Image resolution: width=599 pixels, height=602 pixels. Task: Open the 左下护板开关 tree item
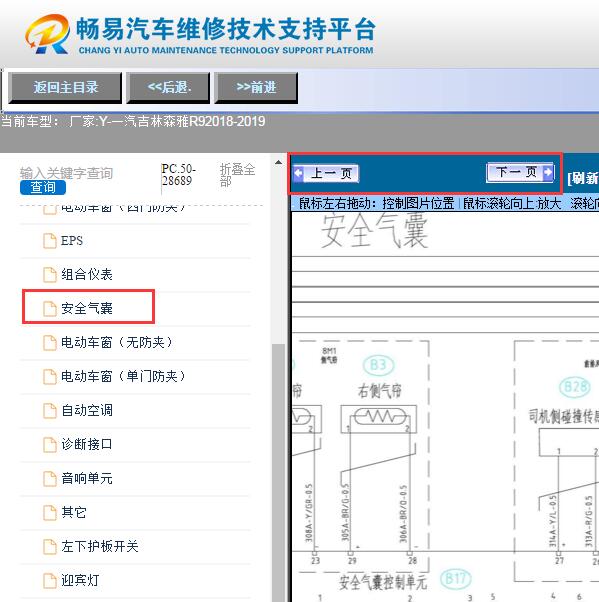click(100, 546)
